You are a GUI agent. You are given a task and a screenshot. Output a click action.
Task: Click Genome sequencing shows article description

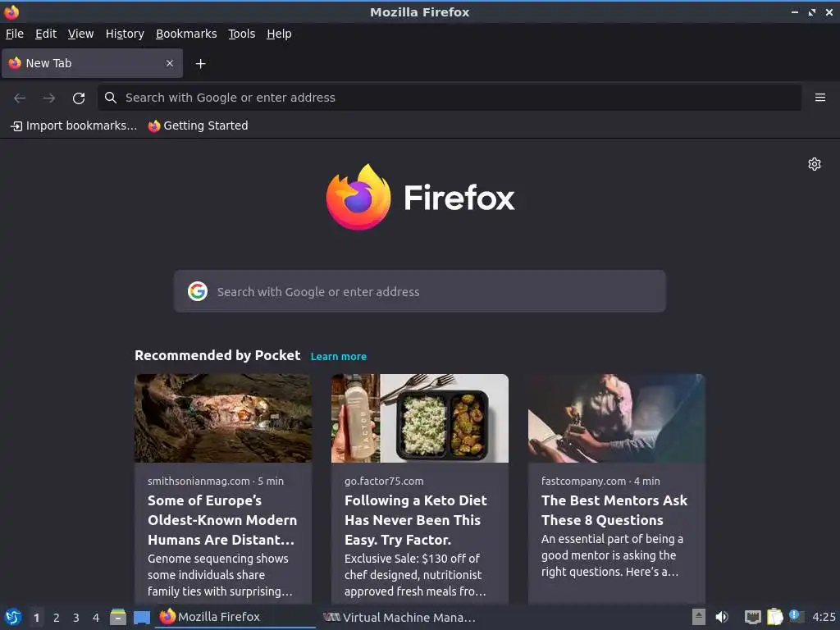[x=220, y=575]
